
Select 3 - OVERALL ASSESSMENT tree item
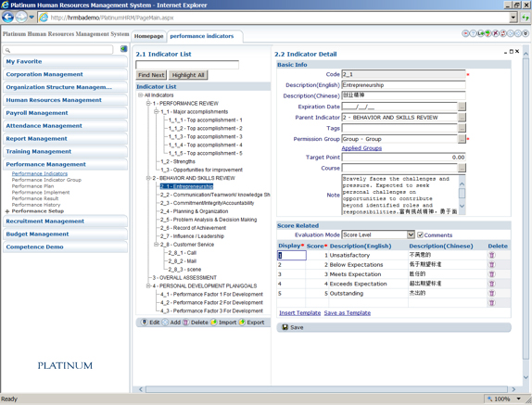[x=184, y=277]
